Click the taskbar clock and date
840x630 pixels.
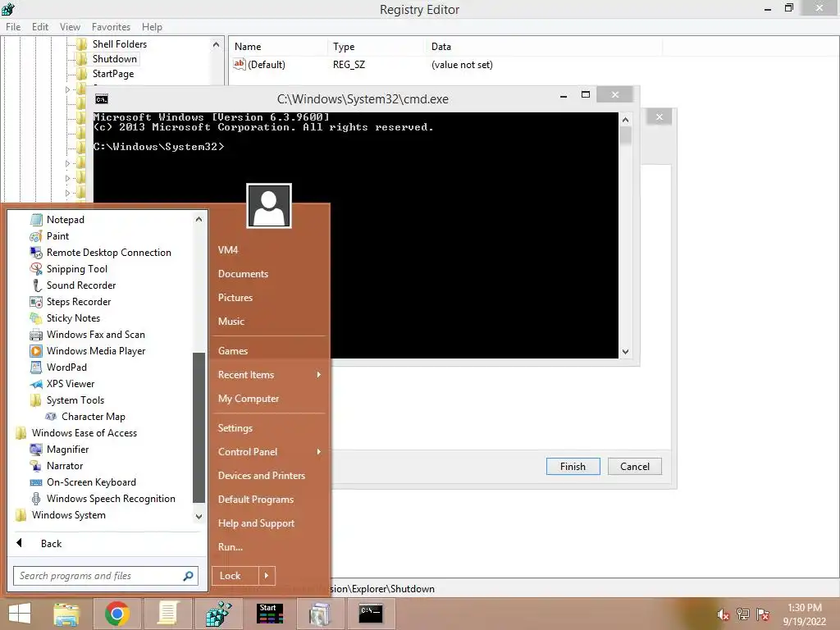(x=804, y=614)
